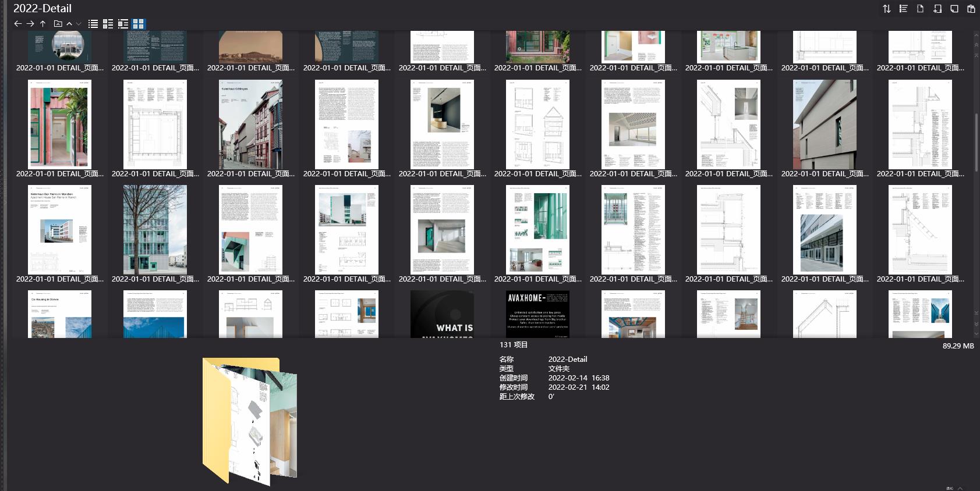Select the page with green curtain photos

(537, 230)
